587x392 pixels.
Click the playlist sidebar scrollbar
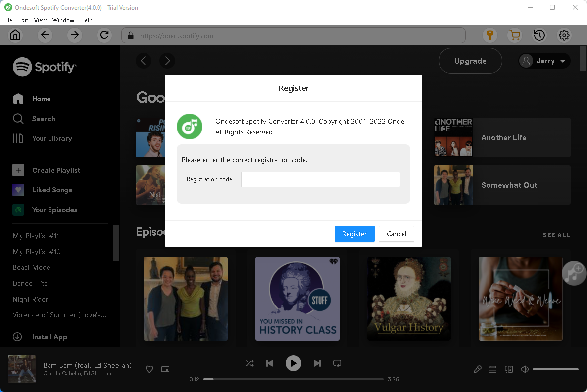coord(116,242)
